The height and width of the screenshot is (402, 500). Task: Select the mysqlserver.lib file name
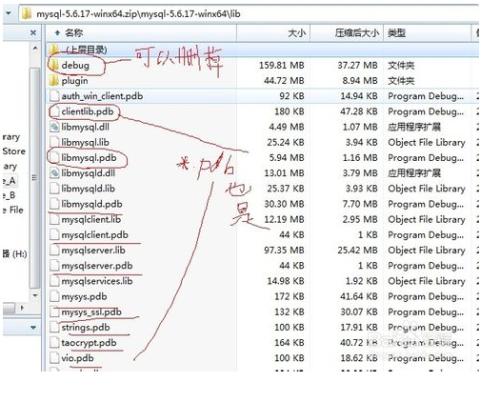pos(93,250)
